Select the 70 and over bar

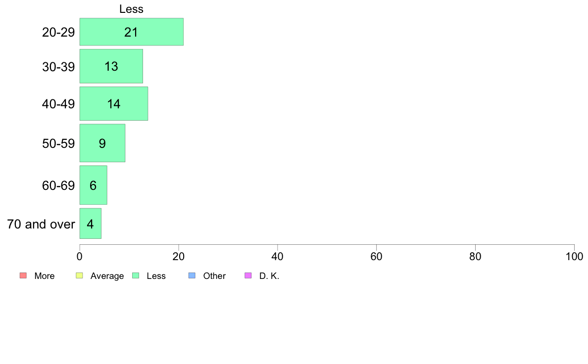91,224
